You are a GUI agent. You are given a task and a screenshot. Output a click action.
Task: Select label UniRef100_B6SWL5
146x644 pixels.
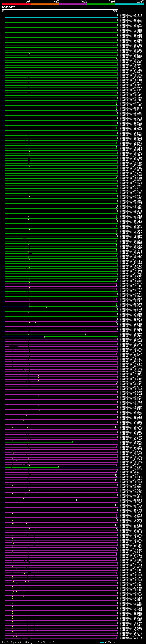coord(131,72)
